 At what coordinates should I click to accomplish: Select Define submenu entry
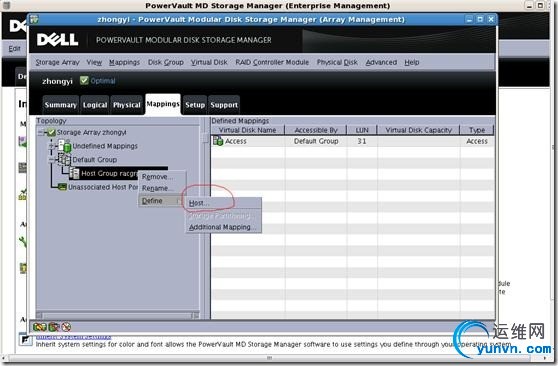pyautogui.click(x=161, y=201)
